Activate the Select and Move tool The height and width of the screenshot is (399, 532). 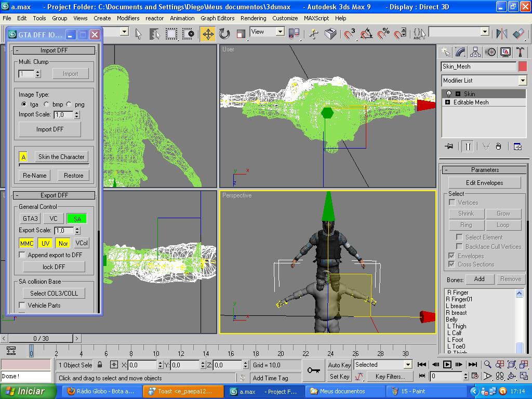click(208, 34)
